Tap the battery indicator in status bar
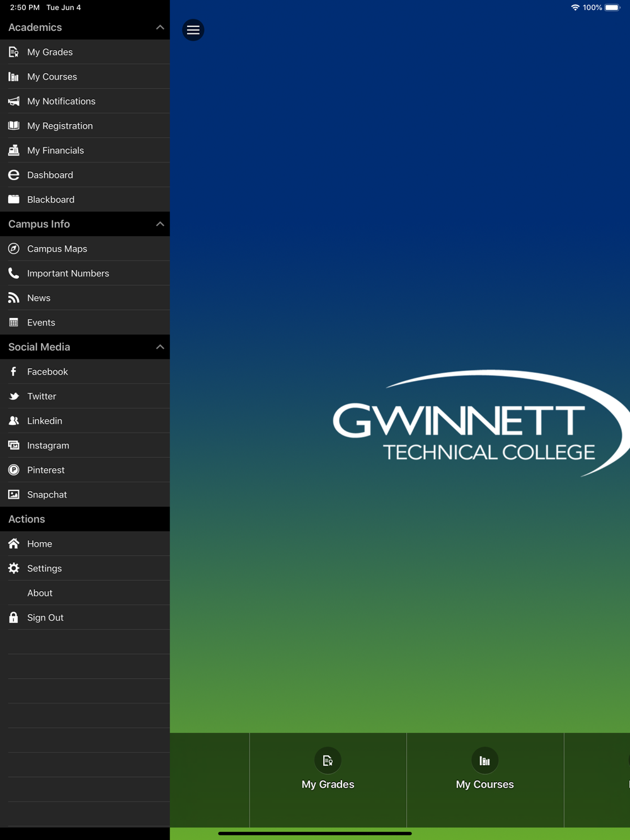This screenshot has width=630, height=840. point(612,8)
